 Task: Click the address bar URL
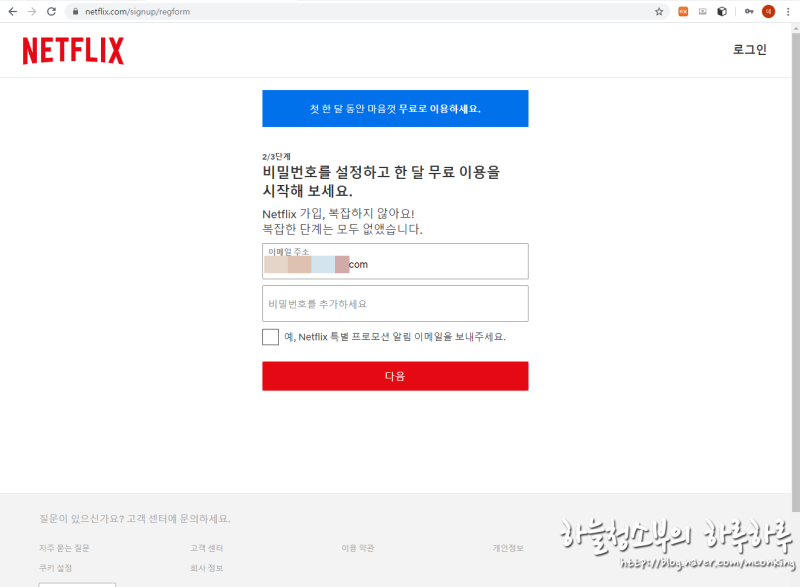pyautogui.click(x=137, y=11)
